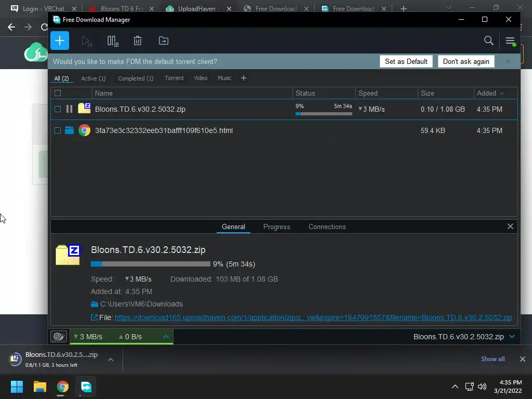
Task: Move download to folder via toolbar icon
Action: tap(164, 41)
